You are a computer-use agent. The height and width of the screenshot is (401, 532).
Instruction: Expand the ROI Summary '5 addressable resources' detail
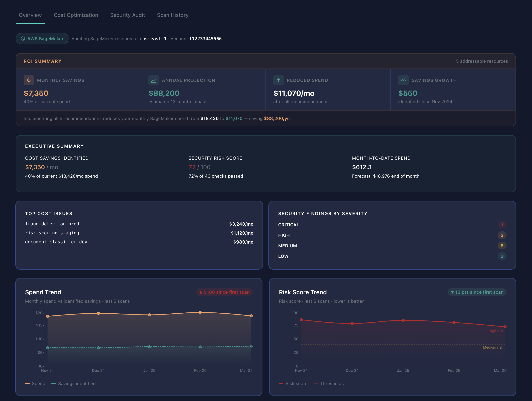coord(482,61)
